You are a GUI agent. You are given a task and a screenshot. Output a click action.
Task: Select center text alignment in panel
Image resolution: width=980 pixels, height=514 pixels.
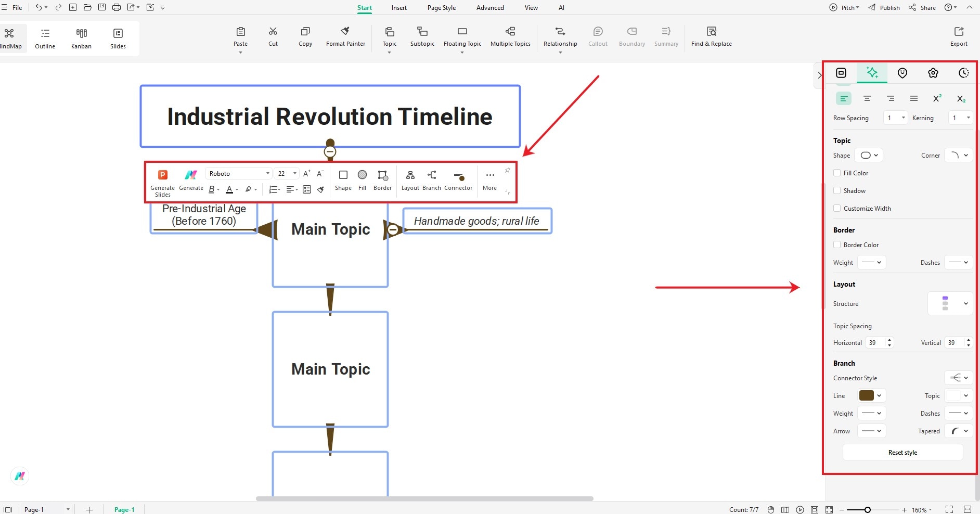click(867, 98)
